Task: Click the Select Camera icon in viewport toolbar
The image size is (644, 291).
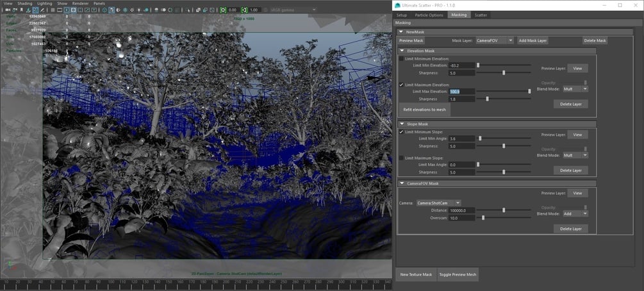Action: coord(7,10)
